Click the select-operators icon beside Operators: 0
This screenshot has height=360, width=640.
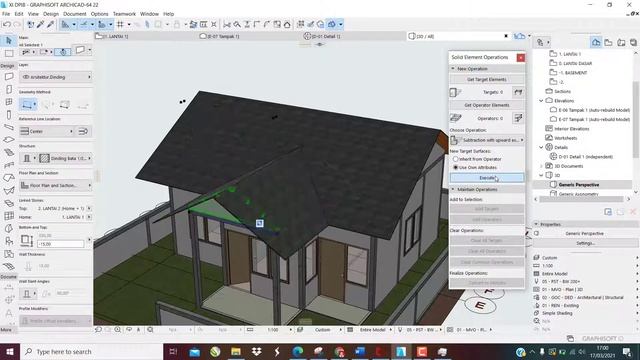(x=518, y=118)
